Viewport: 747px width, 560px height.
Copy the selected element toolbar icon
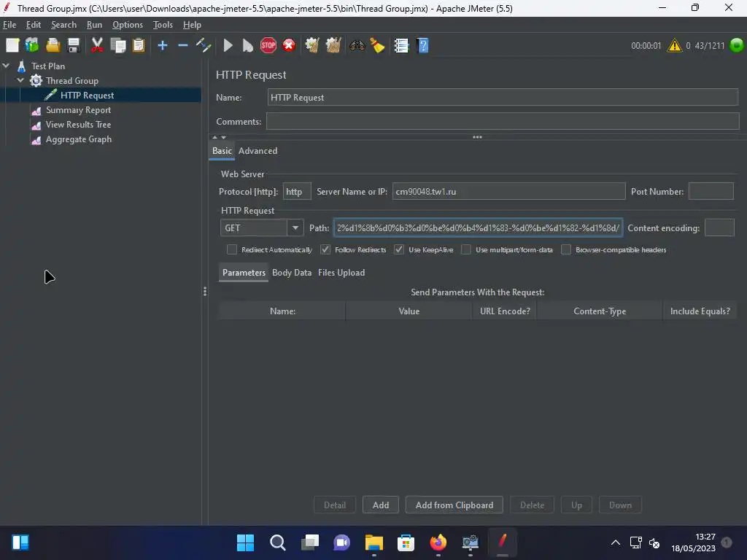click(x=117, y=46)
